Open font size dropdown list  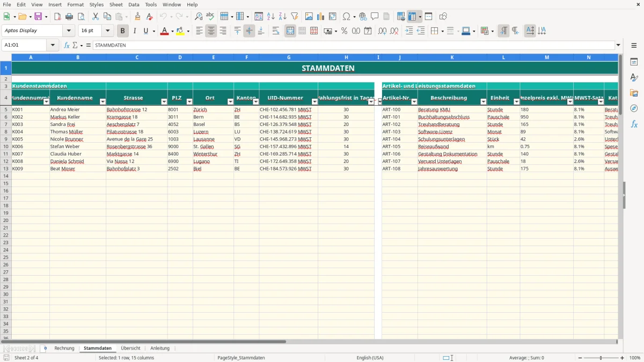[107, 31]
